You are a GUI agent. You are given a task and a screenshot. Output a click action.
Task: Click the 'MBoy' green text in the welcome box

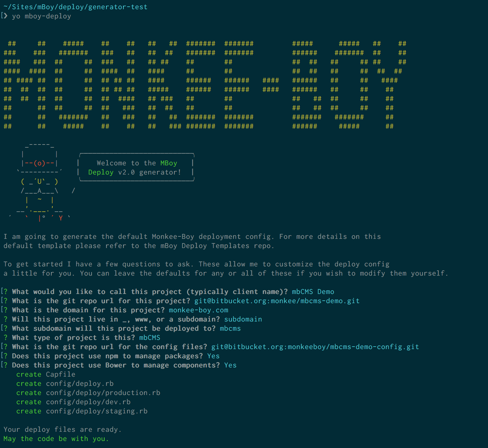pyautogui.click(x=169, y=163)
